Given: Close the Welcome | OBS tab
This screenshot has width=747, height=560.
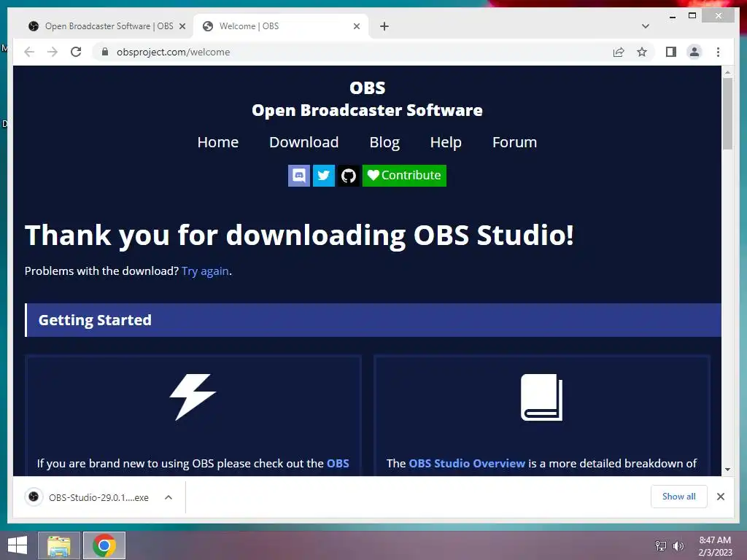Looking at the screenshot, I should (x=356, y=26).
